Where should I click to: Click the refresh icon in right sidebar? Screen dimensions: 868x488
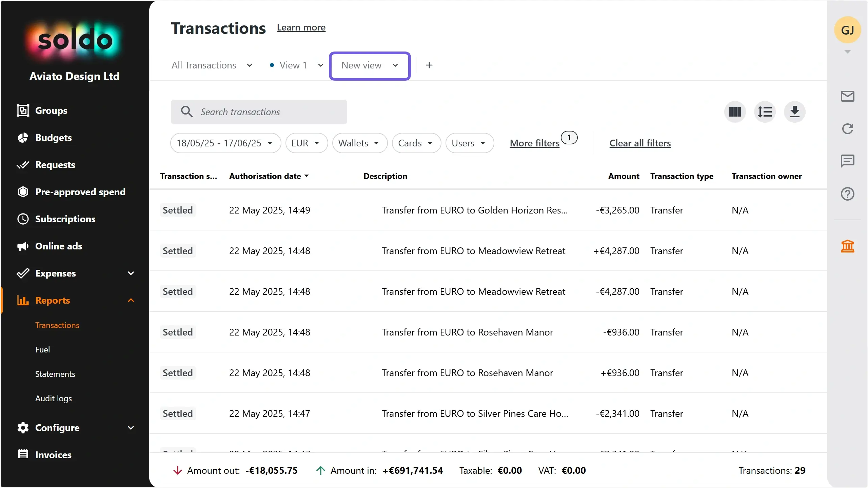[847, 129]
